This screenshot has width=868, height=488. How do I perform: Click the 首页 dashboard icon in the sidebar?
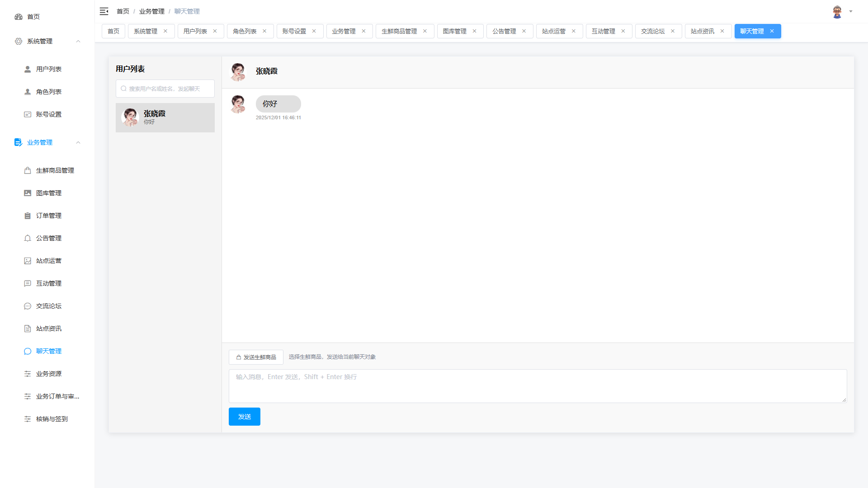[19, 17]
